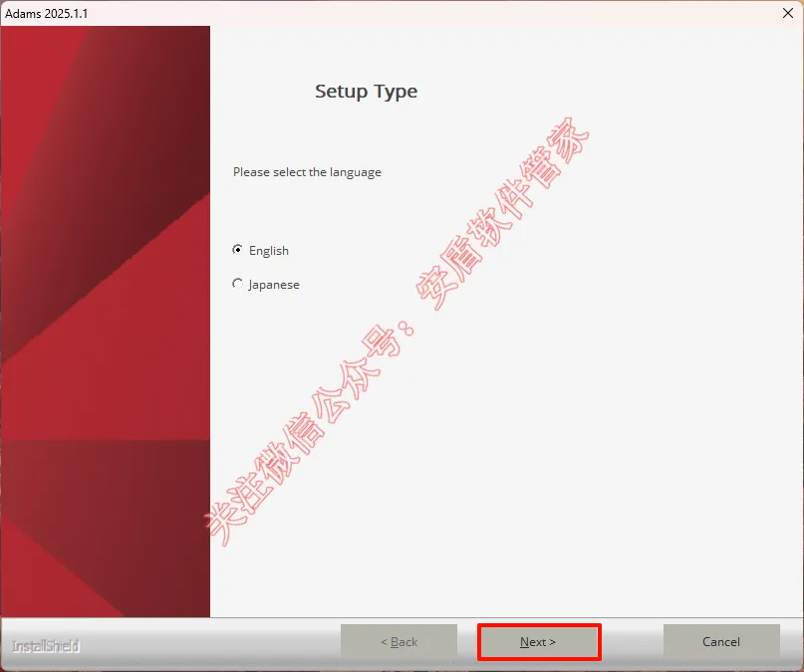
Task: Click the InstallShield logo text
Action: 46,646
